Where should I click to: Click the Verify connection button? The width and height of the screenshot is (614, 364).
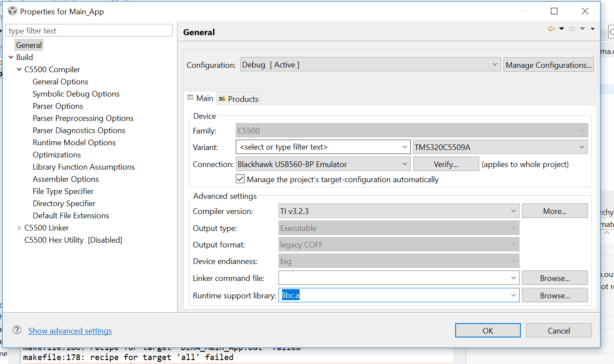[446, 164]
